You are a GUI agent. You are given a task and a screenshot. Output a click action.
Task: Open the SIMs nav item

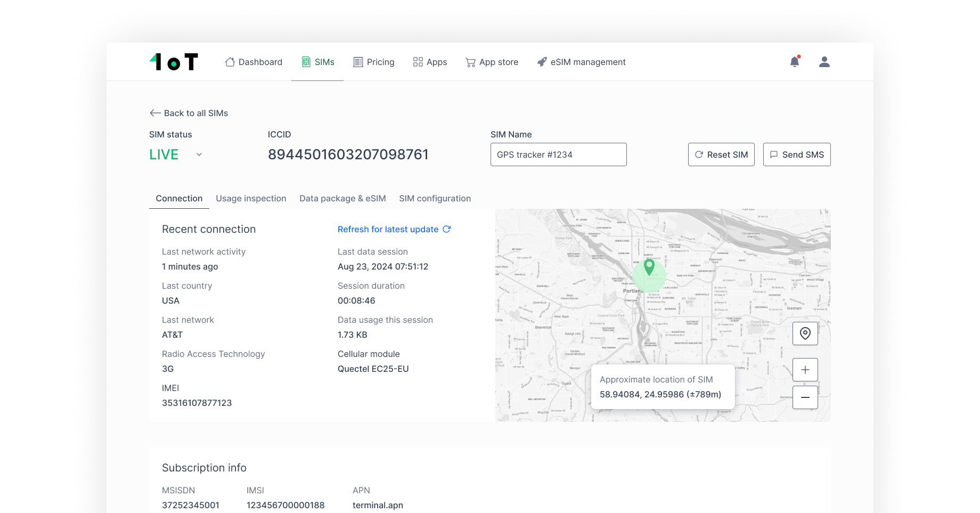tap(318, 62)
